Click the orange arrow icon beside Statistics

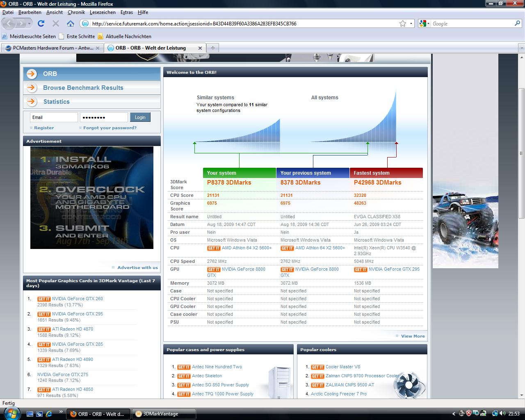32,102
